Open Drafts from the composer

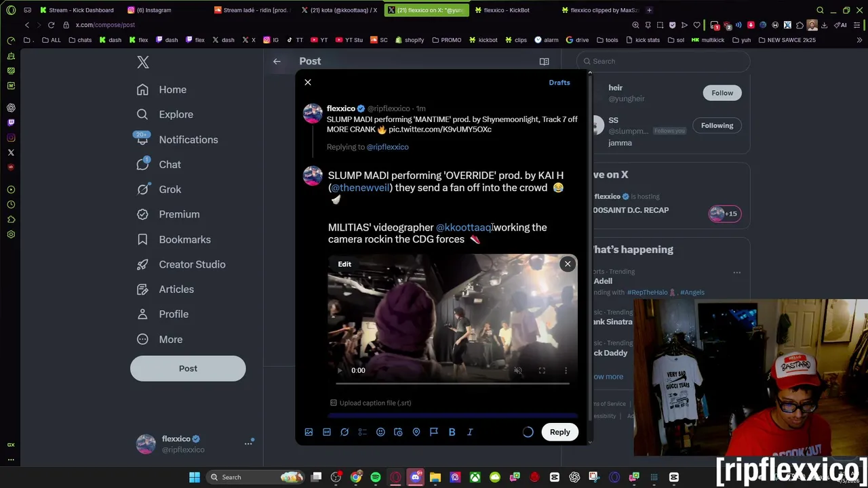[559, 82]
